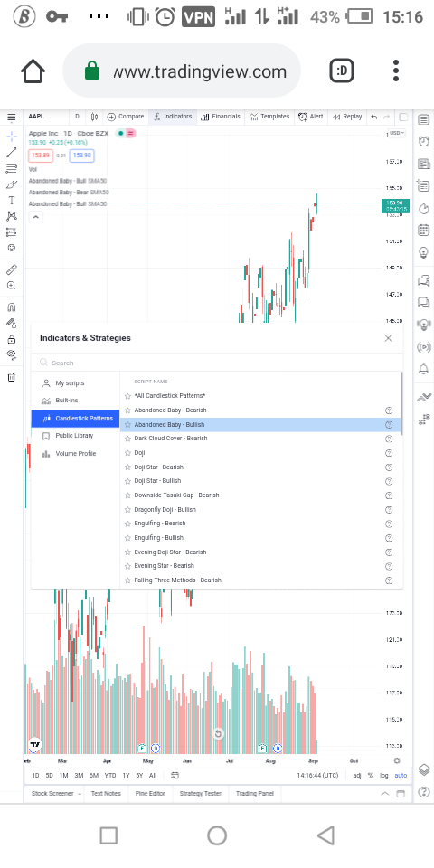
Task: Click the Indicators button
Action: point(173,117)
